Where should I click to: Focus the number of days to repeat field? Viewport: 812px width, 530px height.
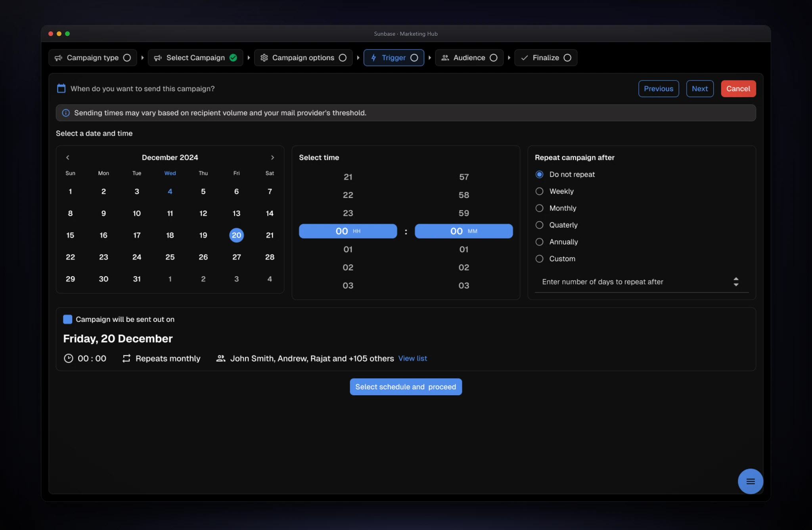coord(642,282)
